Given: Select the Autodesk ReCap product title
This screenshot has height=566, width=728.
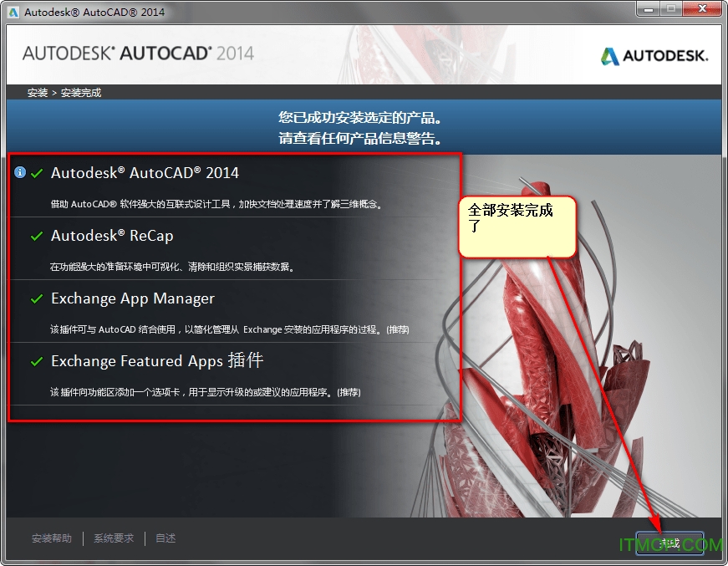Looking at the screenshot, I should (112, 236).
